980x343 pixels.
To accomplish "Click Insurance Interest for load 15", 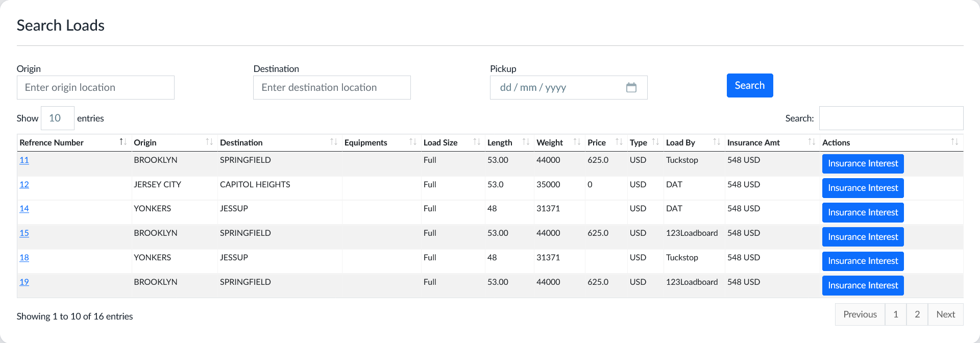I will pyautogui.click(x=863, y=237).
